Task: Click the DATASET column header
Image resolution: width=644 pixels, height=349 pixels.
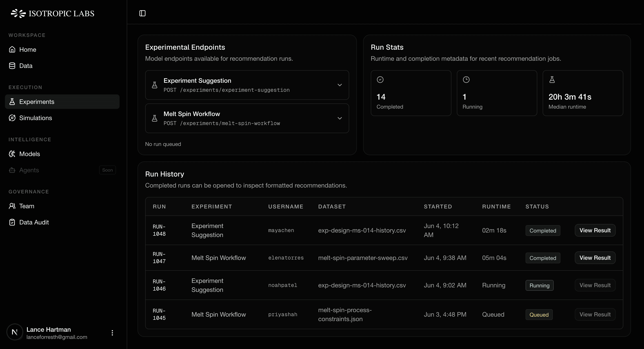Action: (x=332, y=207)
